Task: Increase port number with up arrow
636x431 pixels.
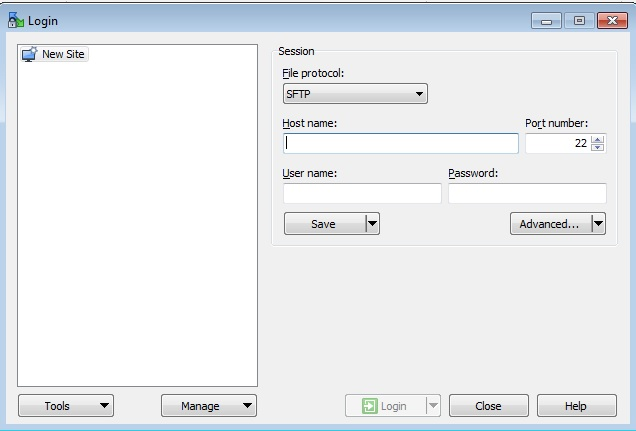Action: pos(598,139)
